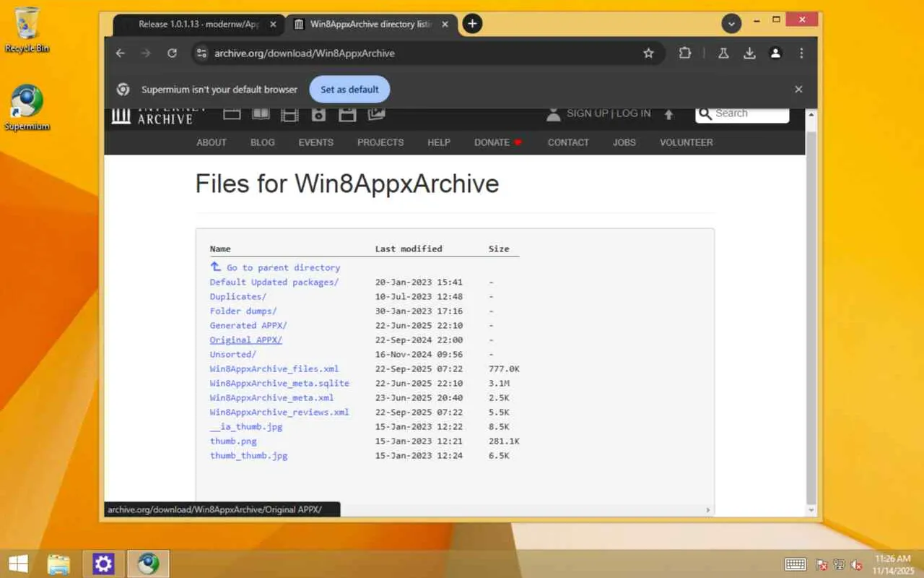The width and height of the screenshot is (924, 578).
Task: Reload the current page
Action: [x=172, y=53]
